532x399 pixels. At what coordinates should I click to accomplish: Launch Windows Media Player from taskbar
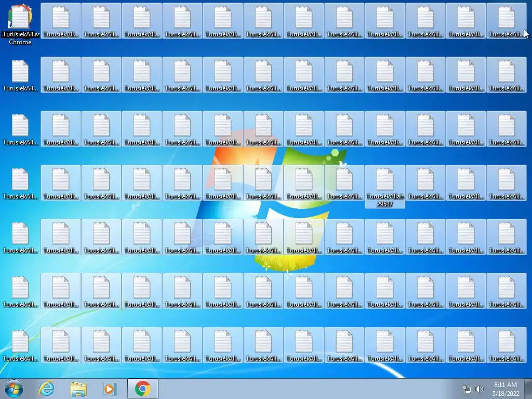[x=110, y=389]
